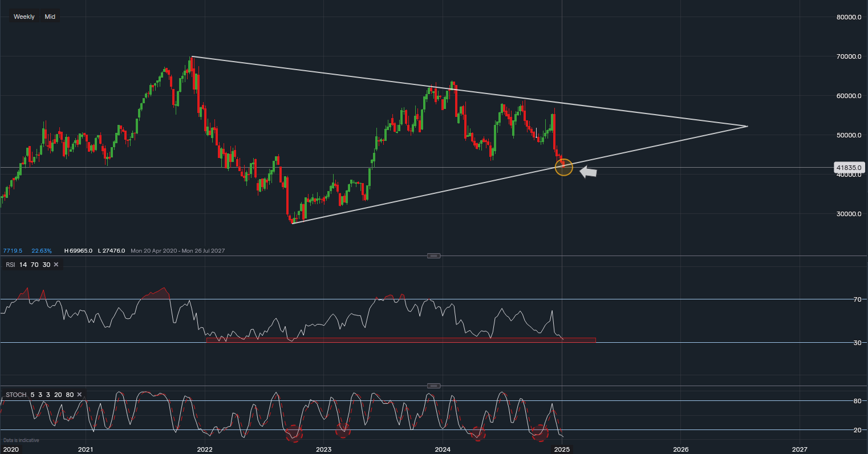The height and width of the screenshot is (454, 868).
Task: Remove the RSI indicator with its X
Action: click(56, 265)
